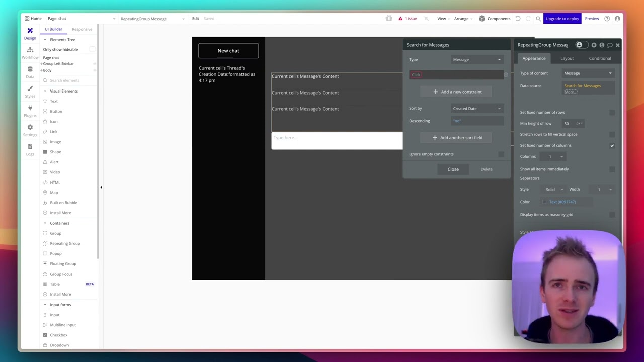Open the Settings section
This screenshot has height=362, width=644.
pyautogui.click(x=30, y=130)
